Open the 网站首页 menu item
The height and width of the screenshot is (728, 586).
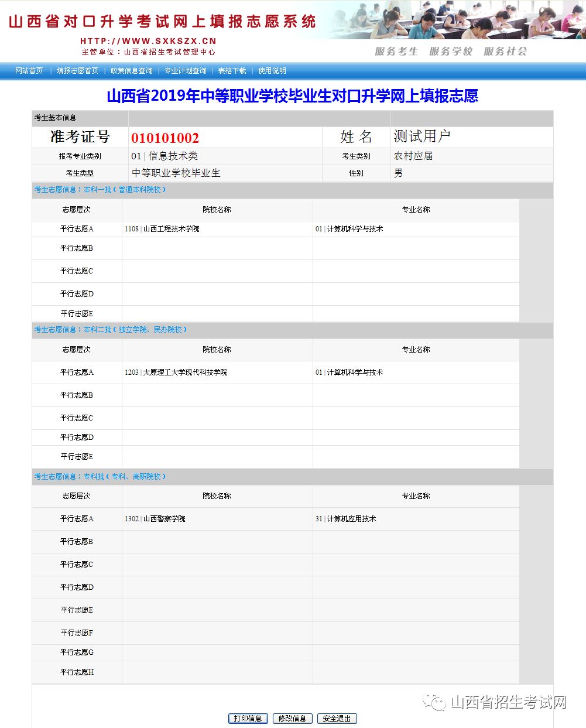[29, 71]
